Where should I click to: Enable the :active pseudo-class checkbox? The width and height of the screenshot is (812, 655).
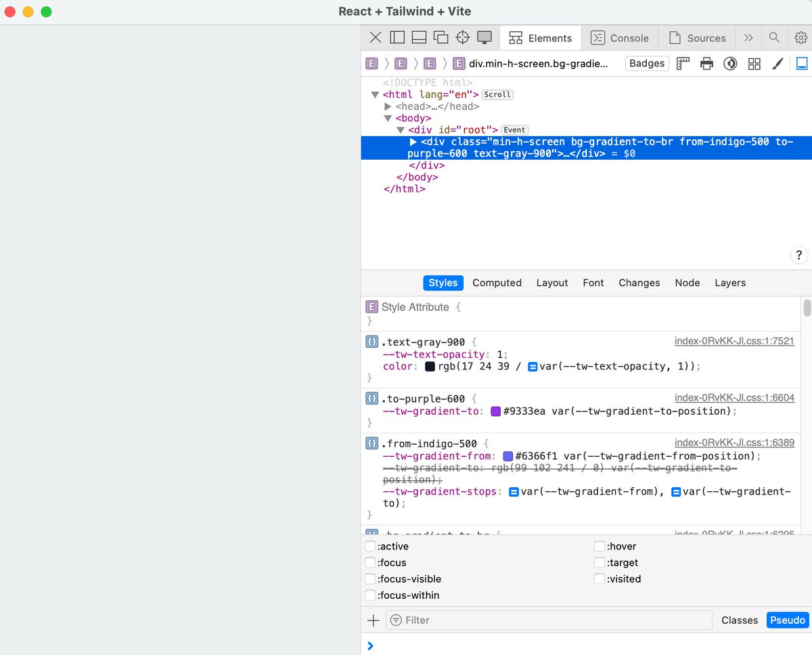[x=370, y=546]
